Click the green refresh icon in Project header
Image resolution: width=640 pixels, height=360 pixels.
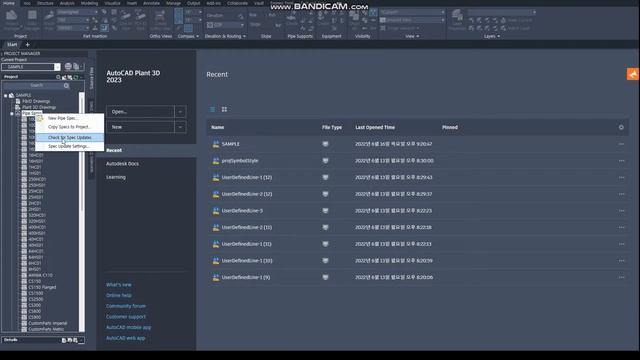[x=76, y=77]
